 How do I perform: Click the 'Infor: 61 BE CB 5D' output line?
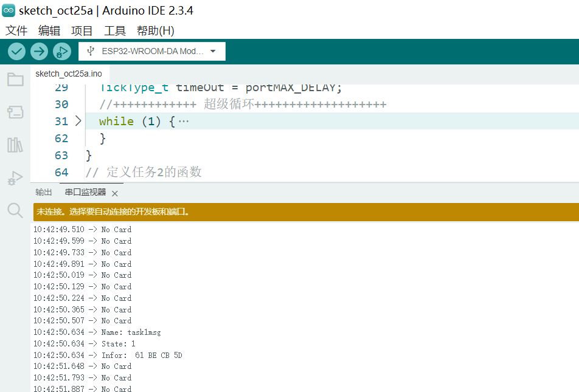pos(108,355)
